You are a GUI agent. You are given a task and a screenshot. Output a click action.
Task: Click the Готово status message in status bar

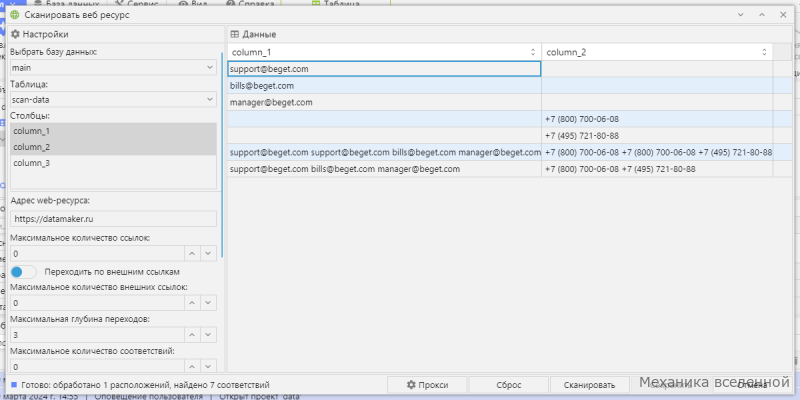[x=145, y=385]
